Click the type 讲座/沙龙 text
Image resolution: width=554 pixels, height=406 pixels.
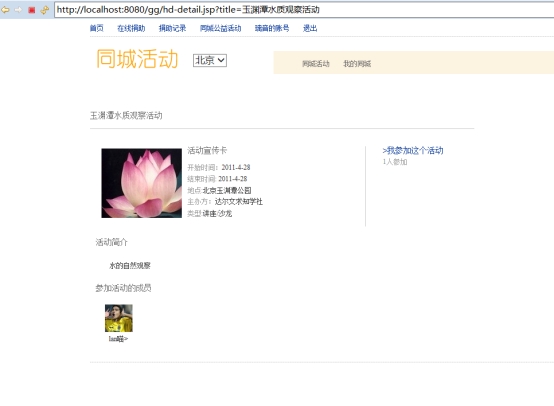coord(217,213)
